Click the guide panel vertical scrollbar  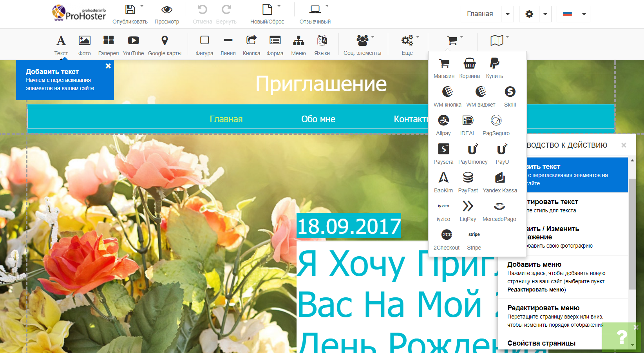632,234
